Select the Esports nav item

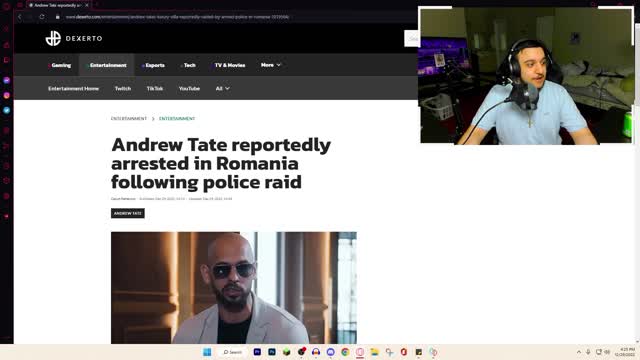(x=154, y=65)
